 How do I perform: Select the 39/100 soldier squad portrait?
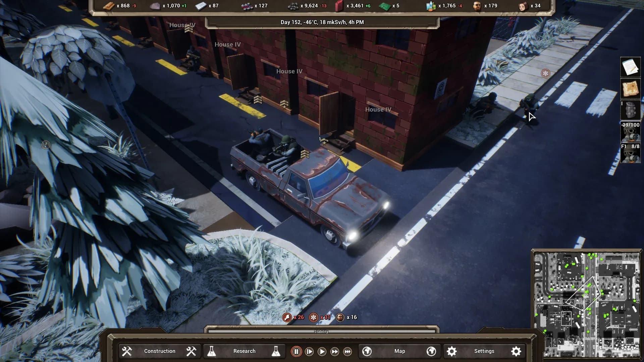630,132
